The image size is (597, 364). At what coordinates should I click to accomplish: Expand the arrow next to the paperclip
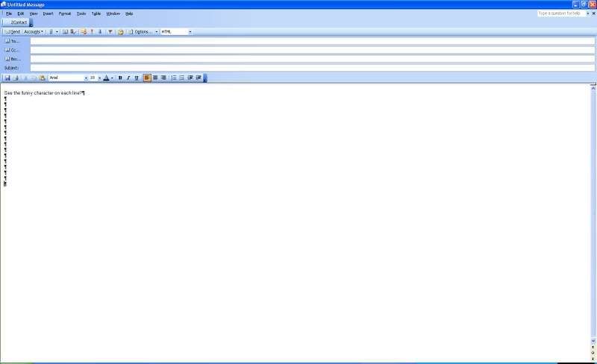tap(57, 32)
